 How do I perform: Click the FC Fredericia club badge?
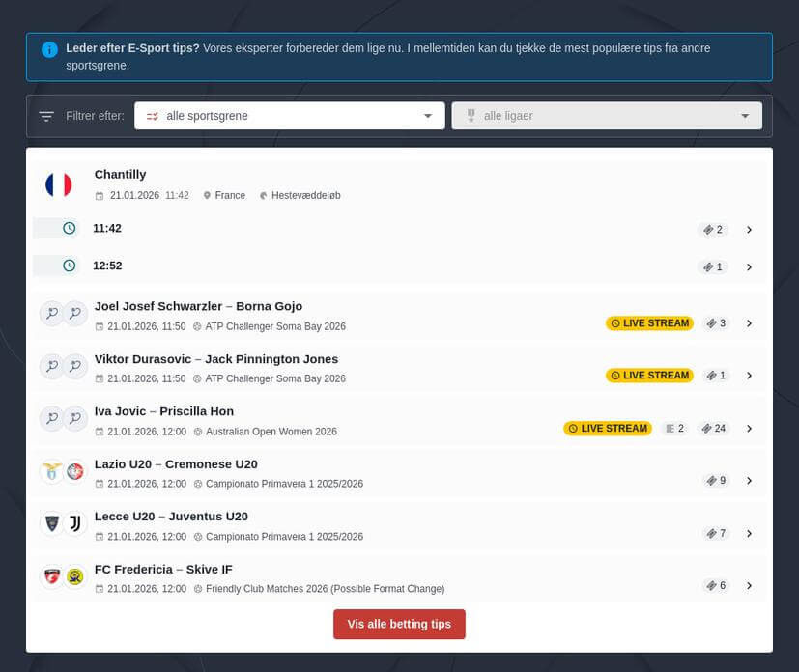(x=53, y=576)
